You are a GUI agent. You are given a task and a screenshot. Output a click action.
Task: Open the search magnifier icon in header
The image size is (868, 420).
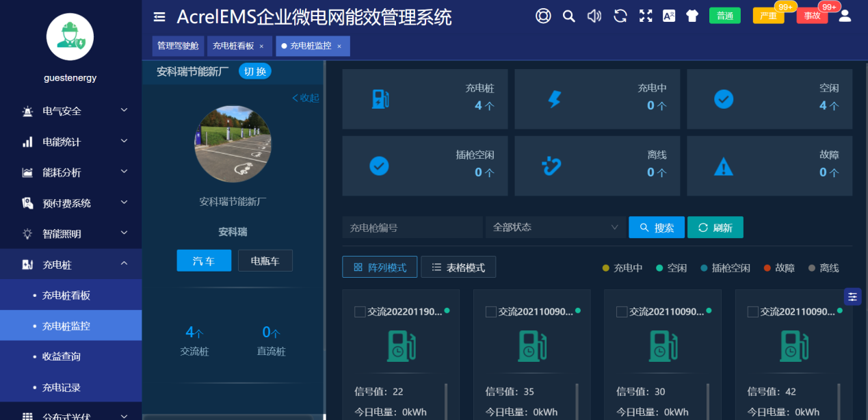point(568,16)
